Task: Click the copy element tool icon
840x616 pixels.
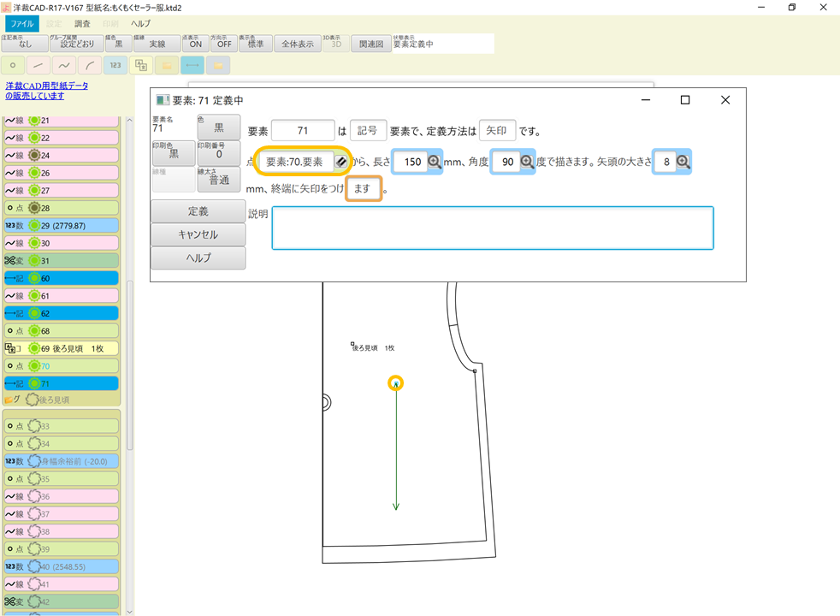Action: tap(139, 65)
